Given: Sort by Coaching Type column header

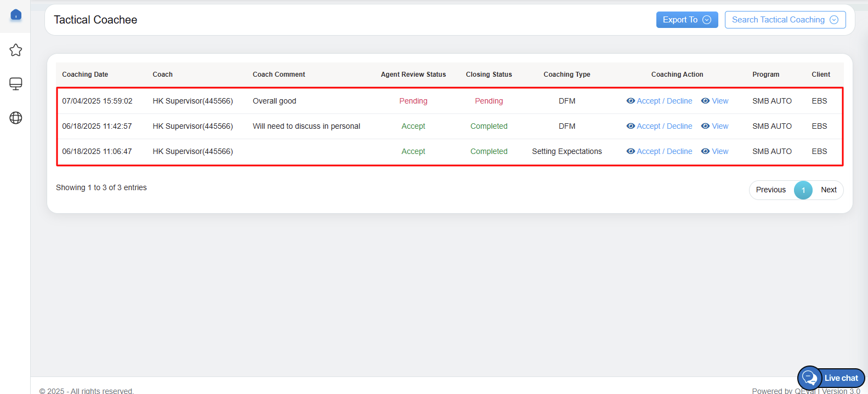Looking at the screenshot, I should [x=566, y=75].
